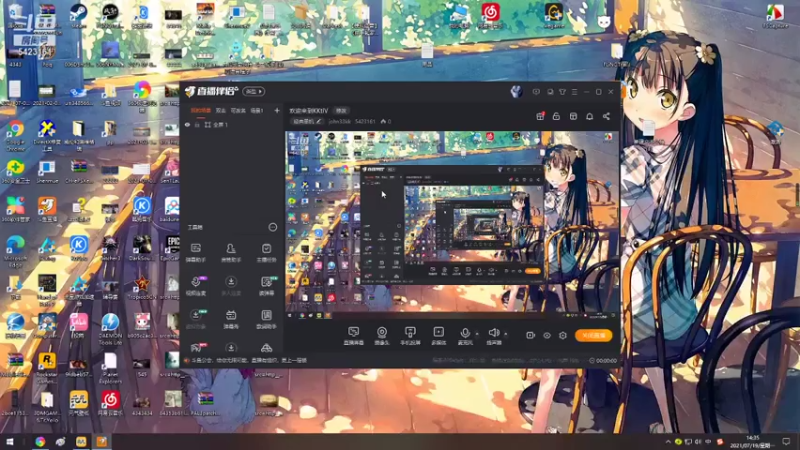
Task: Switch to the second scene tab
Action: tap(221, 111)
